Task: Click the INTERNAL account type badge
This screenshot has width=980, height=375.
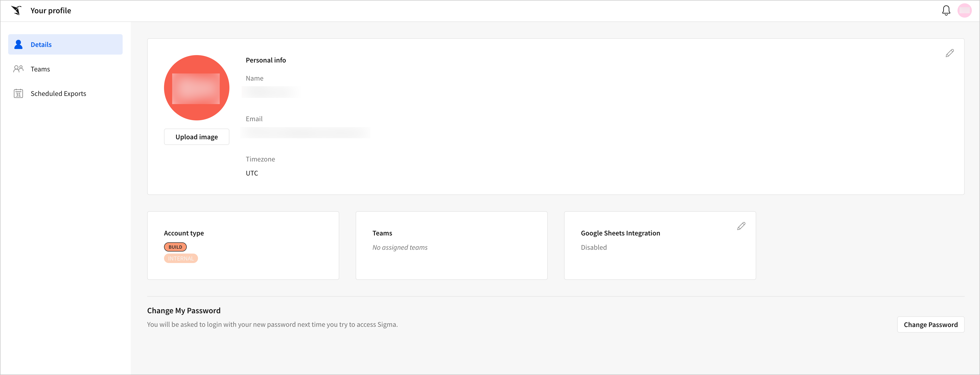Action: click(181, 258)
